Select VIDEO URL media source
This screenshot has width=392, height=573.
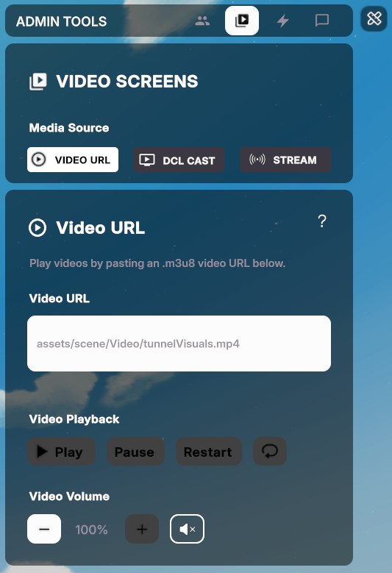73,160
